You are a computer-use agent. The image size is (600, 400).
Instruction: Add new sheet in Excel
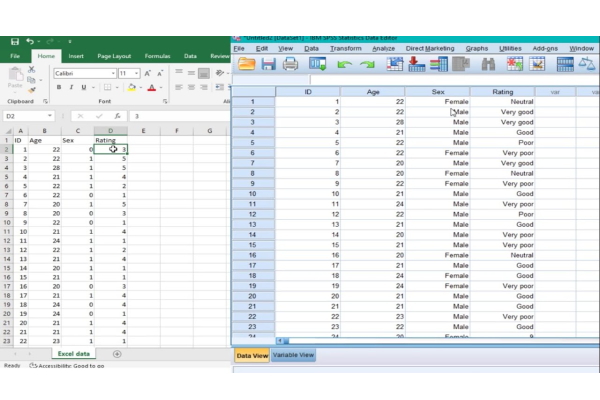click(117, 354)
